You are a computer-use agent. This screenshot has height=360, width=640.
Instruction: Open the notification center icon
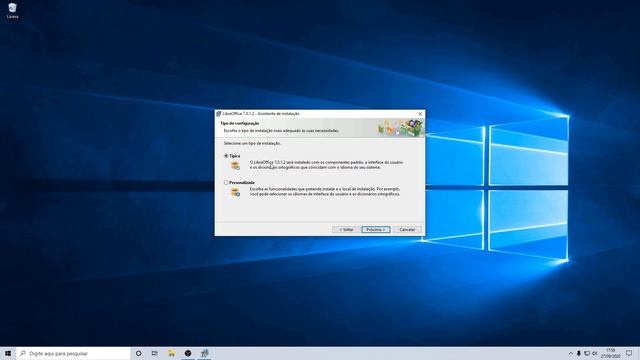[629, 353]
